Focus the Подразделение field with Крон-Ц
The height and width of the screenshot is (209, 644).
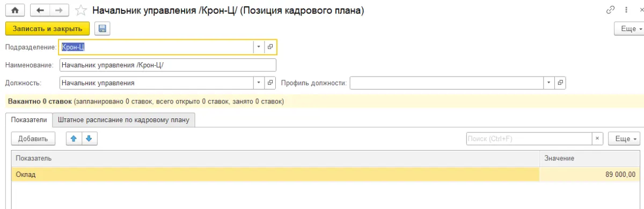[x=156, y=47]
